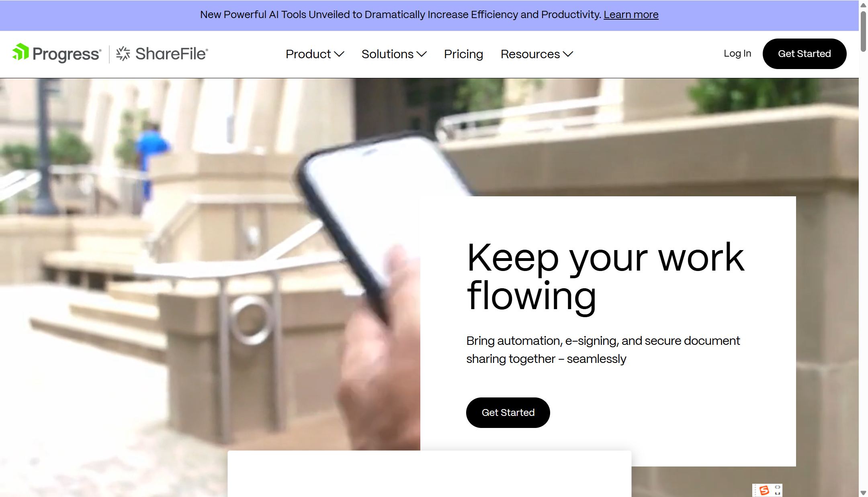Screen dimensions: 868x497
Task: Click the drag grip beside Sogou icon
Action: pos(755,490)
